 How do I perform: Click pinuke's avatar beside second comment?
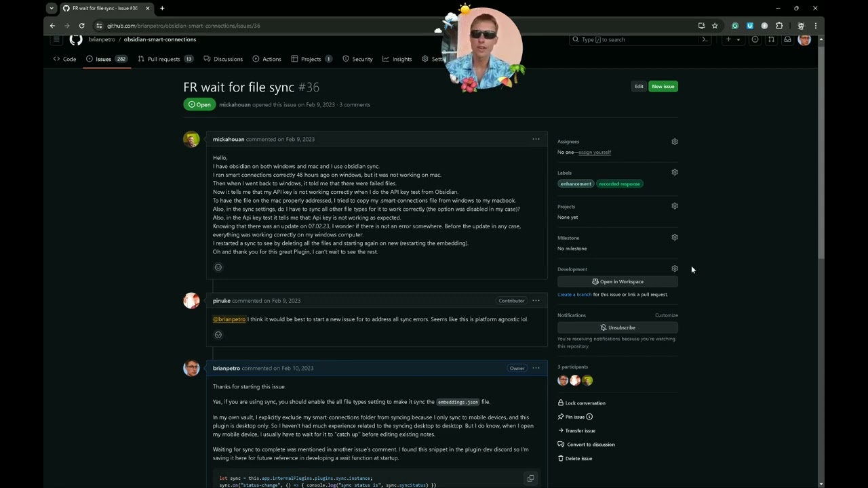191,300
